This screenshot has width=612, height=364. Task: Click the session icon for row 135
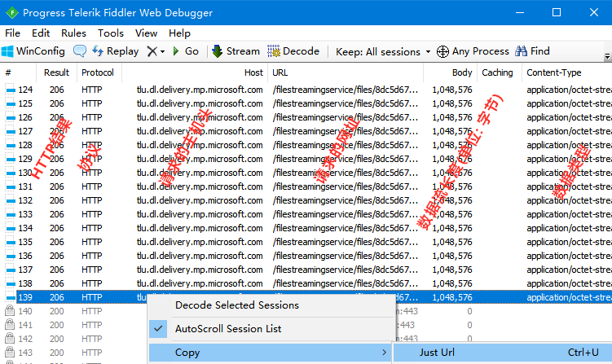(10, 243)
